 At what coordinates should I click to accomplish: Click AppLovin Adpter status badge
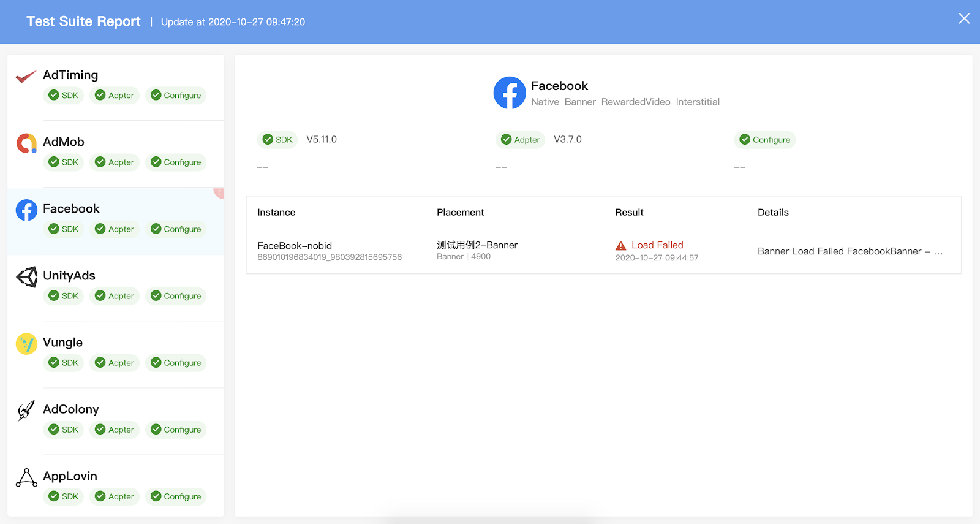tap(115, 496)
